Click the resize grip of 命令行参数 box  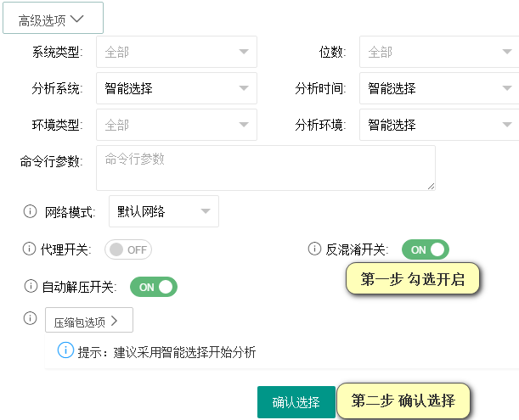point(431,186)
